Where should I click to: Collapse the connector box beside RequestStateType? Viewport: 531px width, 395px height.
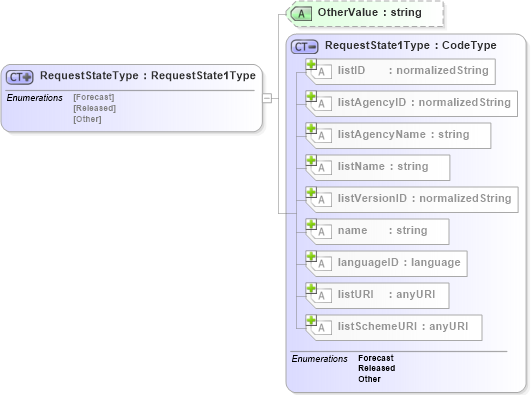click(x=267, y=98)
